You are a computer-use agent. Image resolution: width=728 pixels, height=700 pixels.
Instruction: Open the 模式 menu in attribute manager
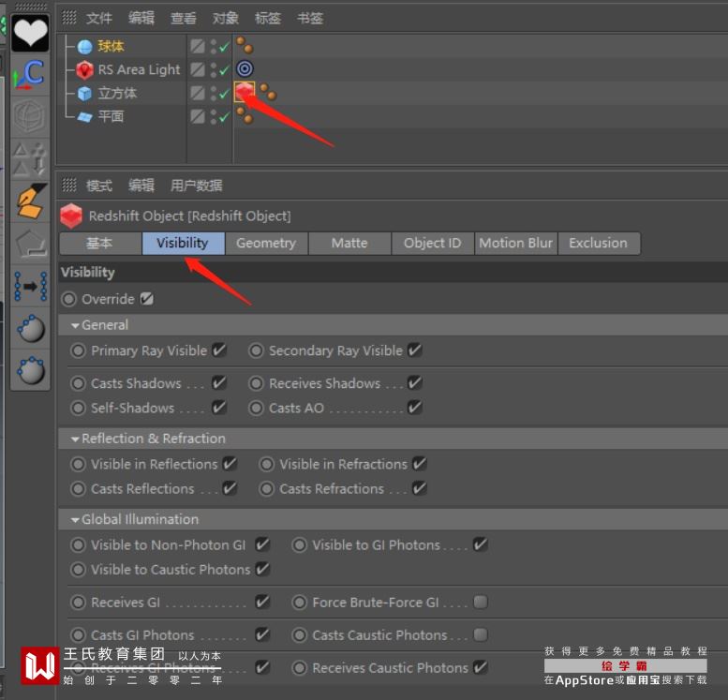99,186
